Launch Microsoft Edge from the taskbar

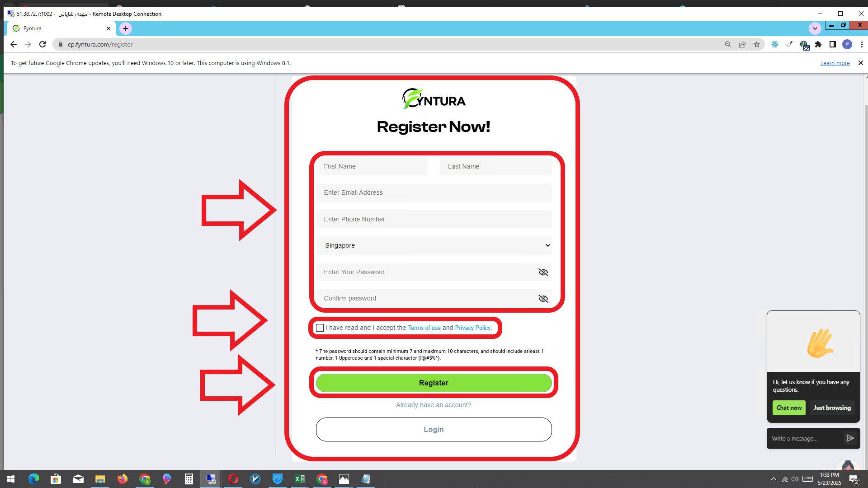pos(34,479)
